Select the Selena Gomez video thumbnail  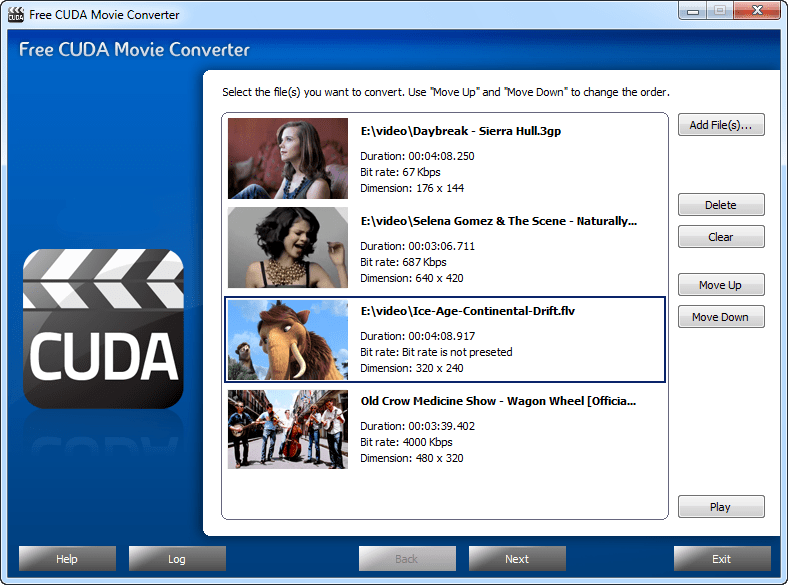coord(288,248)
